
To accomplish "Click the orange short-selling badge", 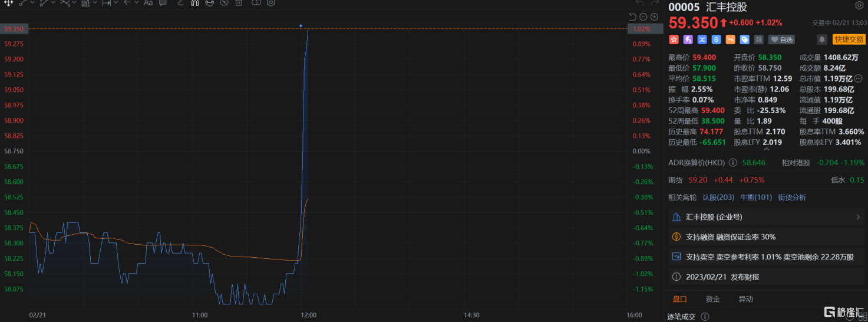I will (x=730, y=40).
